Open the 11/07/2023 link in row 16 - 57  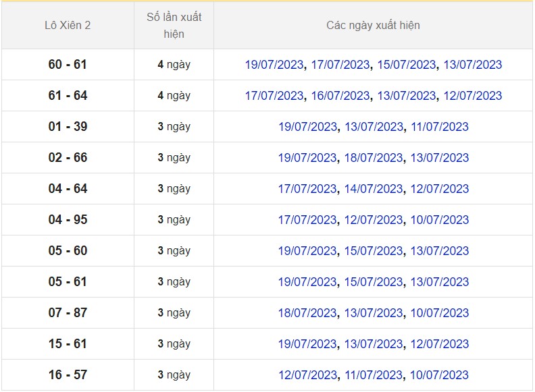tap(374, 375)
